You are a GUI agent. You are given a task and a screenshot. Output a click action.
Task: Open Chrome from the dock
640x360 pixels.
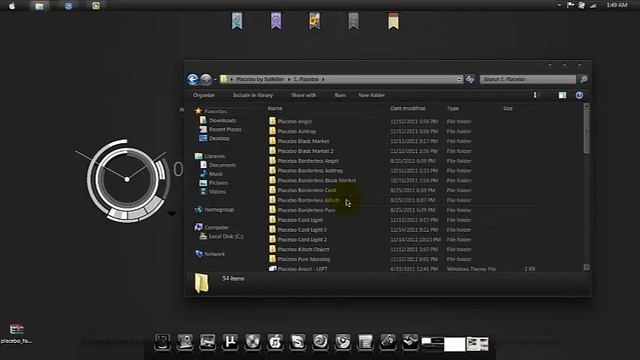click(343, 341)
